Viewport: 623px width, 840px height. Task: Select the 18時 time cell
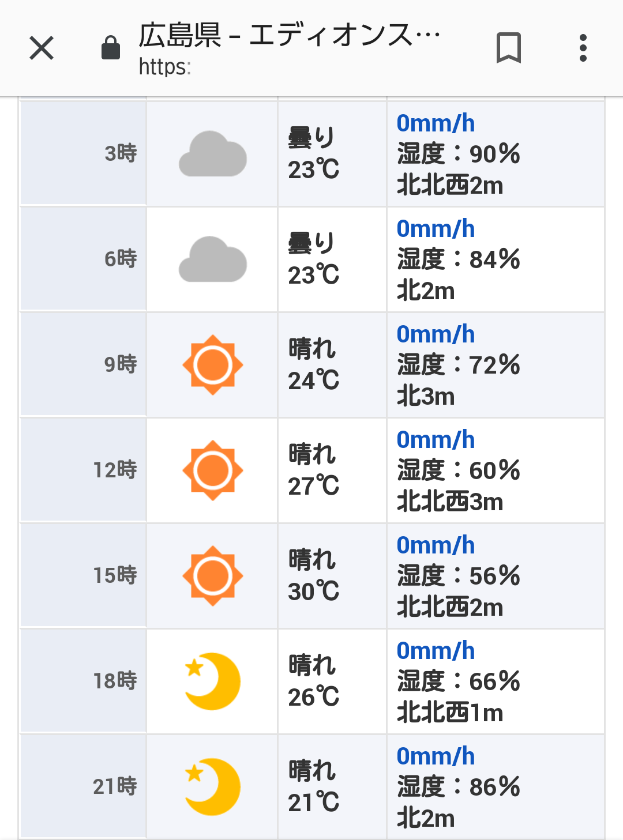pyautogui.click(x=83, y=681)
